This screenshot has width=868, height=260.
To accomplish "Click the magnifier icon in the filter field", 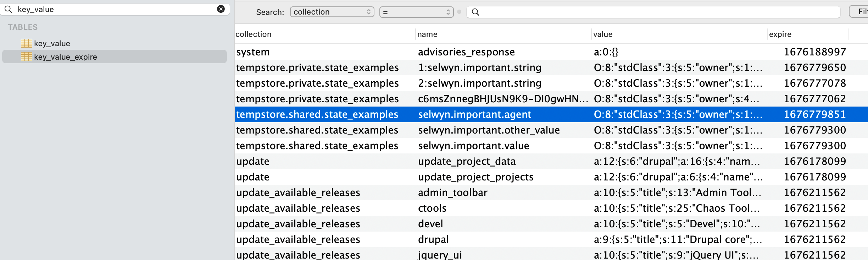I will pyautogui.click(x=475, y=12).
